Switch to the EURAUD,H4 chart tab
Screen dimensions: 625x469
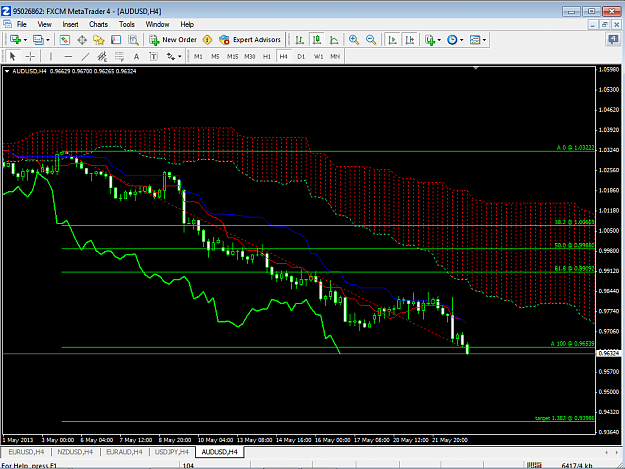124,452
